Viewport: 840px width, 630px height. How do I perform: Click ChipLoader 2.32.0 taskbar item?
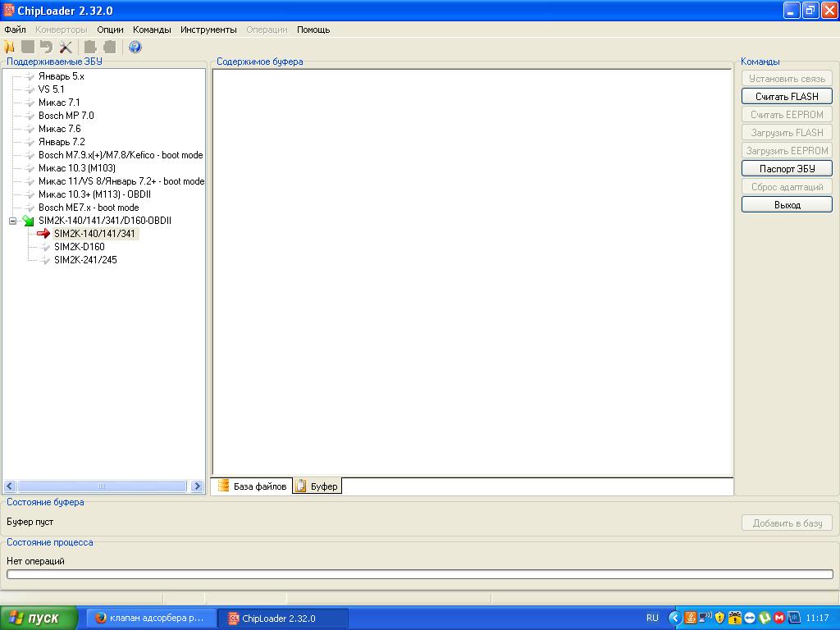point(283,619)
